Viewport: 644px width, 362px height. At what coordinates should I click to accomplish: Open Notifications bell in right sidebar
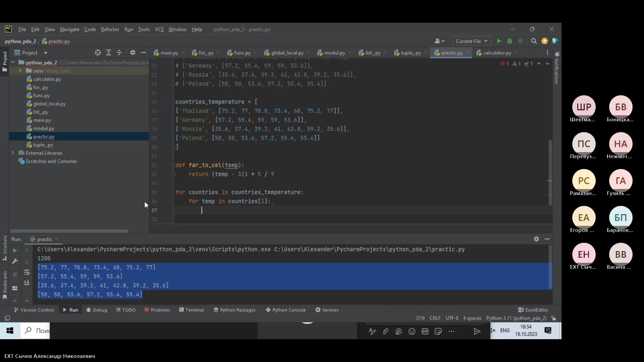557,54
